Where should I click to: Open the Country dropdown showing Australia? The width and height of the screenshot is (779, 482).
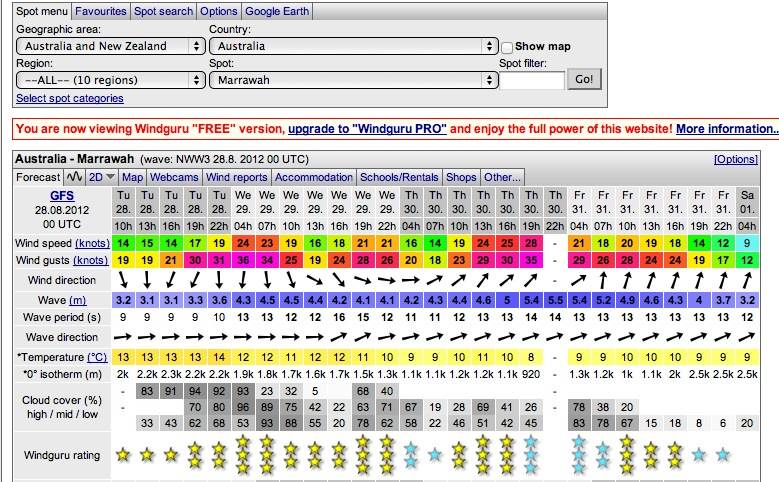click(354, 46)
